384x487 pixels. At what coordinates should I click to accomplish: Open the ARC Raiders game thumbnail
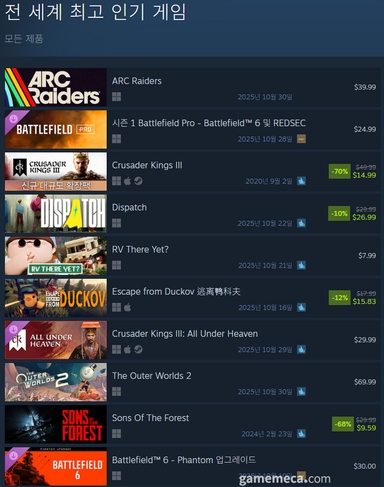pyautogui.click(x=56, y=87)
